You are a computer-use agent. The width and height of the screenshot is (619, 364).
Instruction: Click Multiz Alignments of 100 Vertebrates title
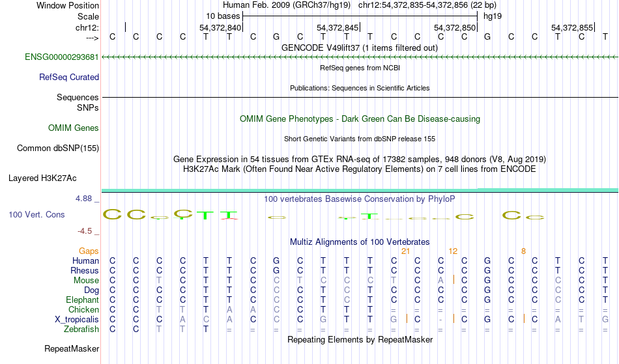point(360,242)
